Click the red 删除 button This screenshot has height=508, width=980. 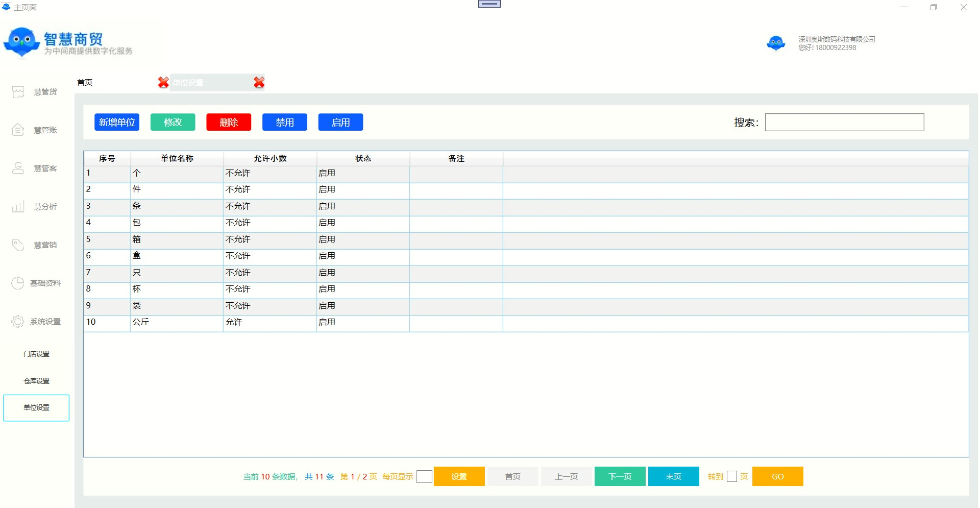point(229,122)
